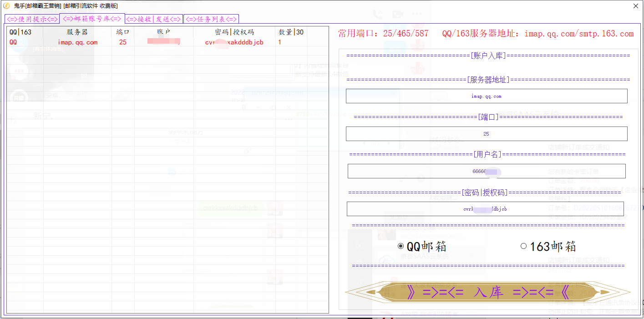Click the blurred 账户 cell in the table row
Viewport: 644px width, 319px height.
tap(164, 42)
